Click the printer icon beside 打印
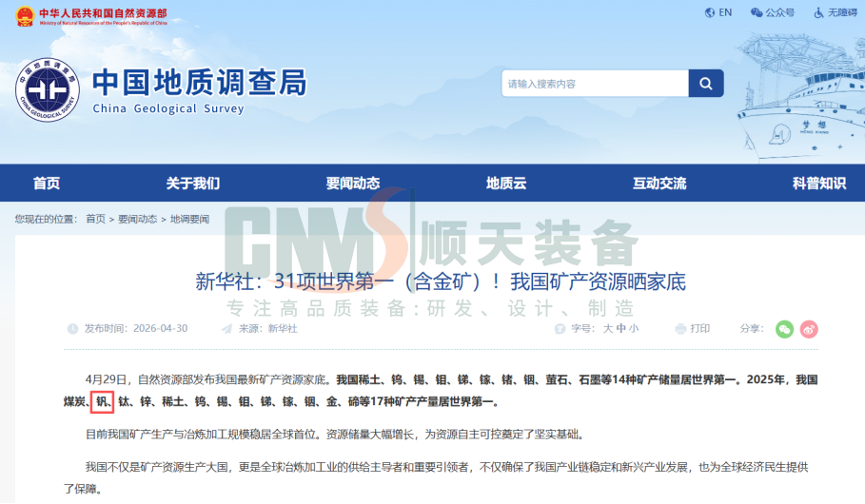865x504 pixels. [x=680, y=329]
